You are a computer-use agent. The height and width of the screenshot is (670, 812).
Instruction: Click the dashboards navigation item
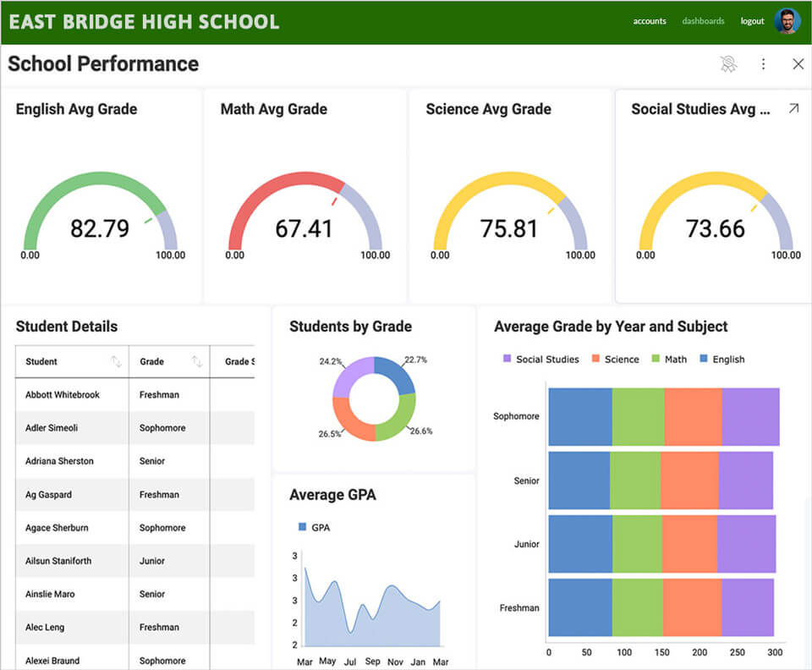[703, 20]
